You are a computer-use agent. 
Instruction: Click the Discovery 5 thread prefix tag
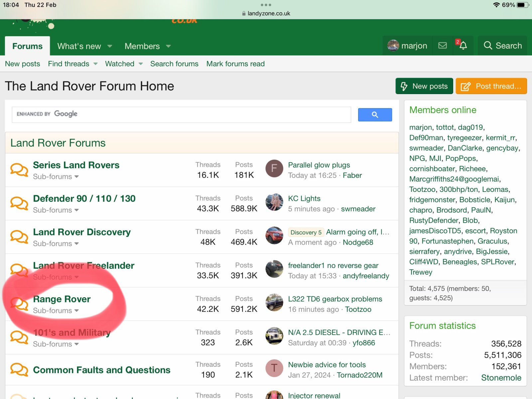tap(306, 232)
